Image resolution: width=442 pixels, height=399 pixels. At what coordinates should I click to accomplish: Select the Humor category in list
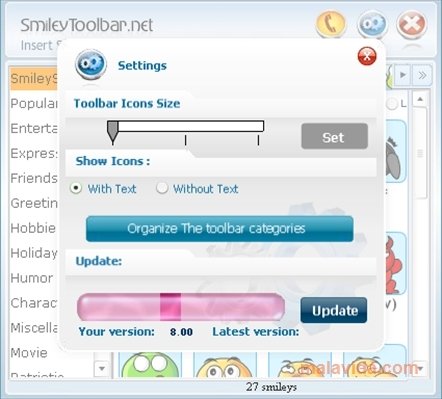tap(34, 278)
